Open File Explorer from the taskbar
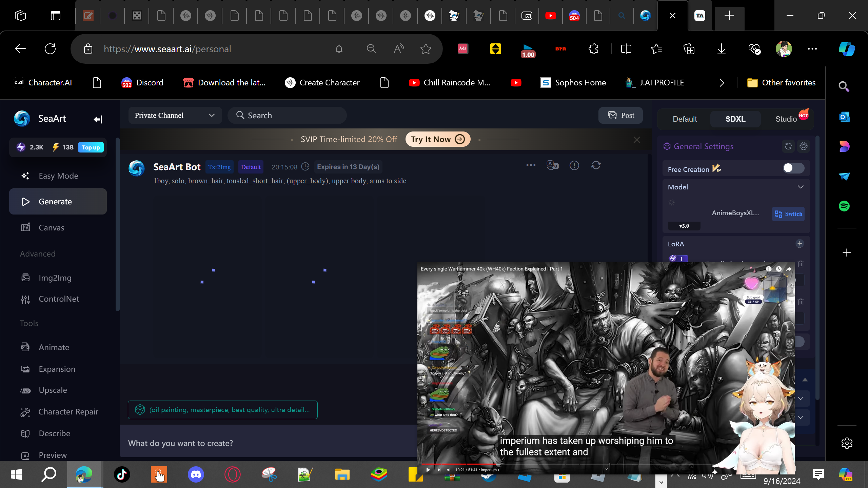This screenshot has width=868, height=488. [x=342, y=474]
